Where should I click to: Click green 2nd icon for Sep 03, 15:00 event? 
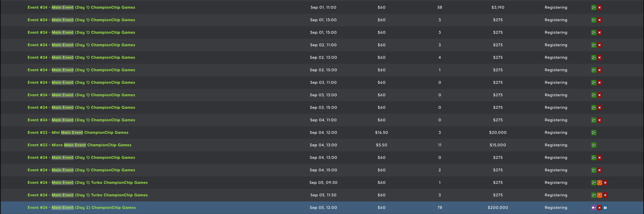594,108
